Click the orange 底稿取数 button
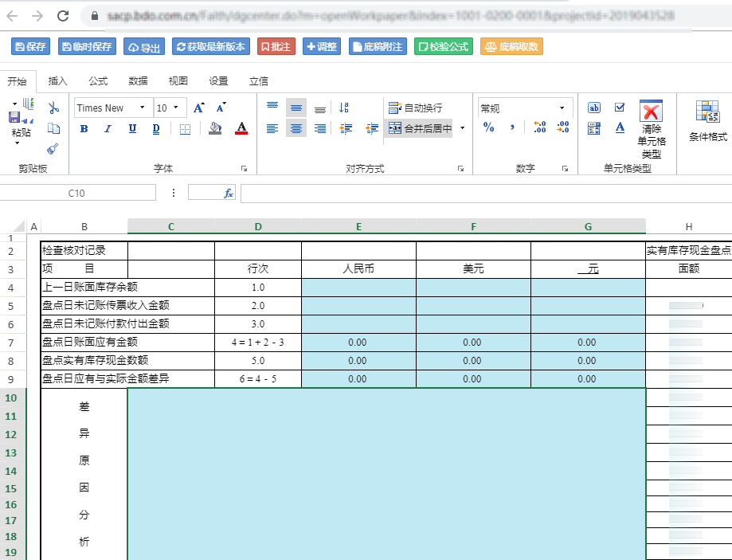The image size is (732, 560). pos(511,47)
